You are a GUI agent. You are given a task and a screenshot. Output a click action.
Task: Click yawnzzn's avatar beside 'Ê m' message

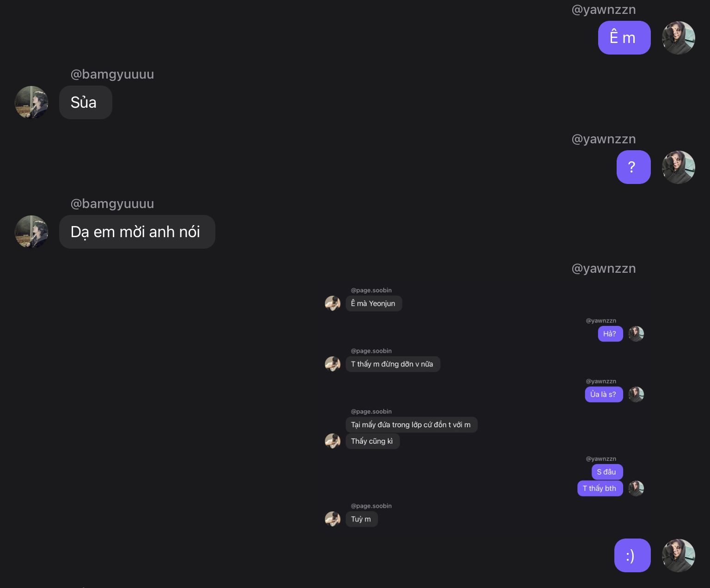click(679, 38)
